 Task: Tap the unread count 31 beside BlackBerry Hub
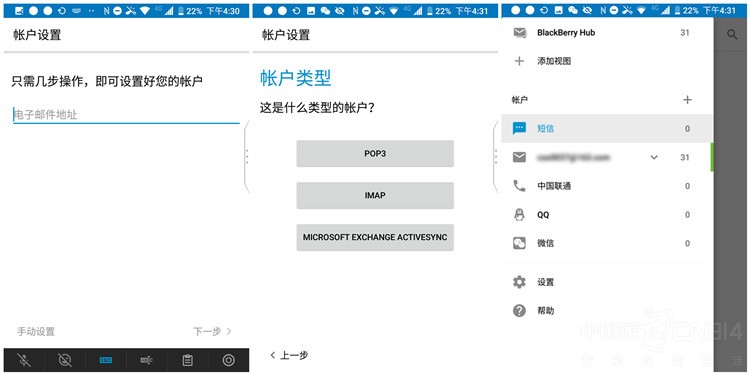tap(685, 33)
